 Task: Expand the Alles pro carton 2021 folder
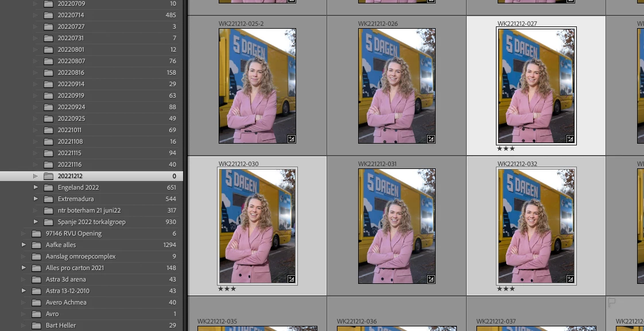[x=24, y=268]
